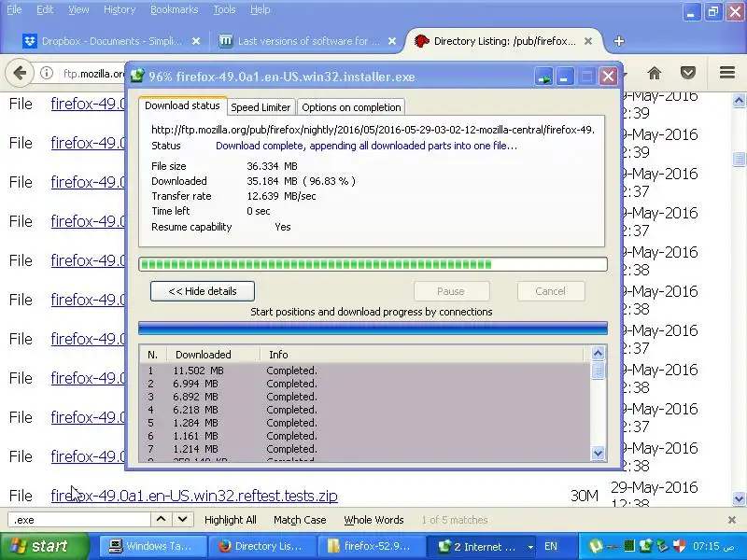Click the Windows start button
The image size is (747, 560).
point(44,546)
